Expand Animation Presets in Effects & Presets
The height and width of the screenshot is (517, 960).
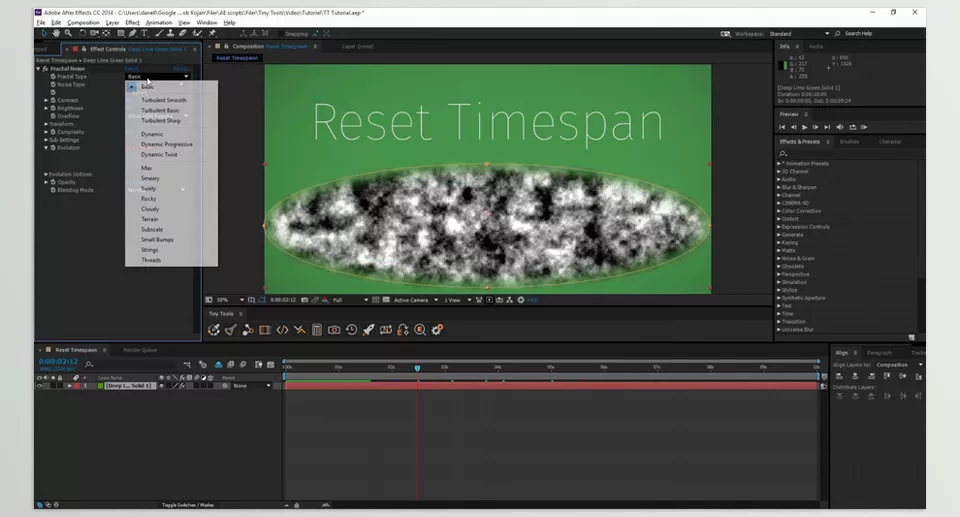[779, 164]
